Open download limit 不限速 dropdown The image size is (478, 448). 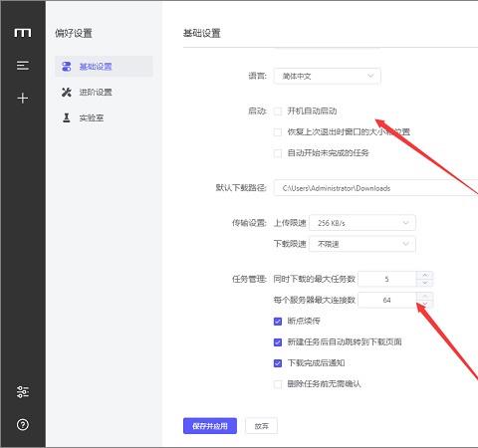coord(362,244)
